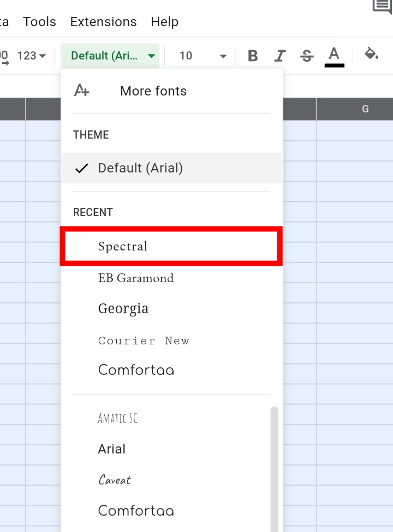Open the font family dropdown
The height and width of the screenshot is (532, 393).
tap(110, 56)
